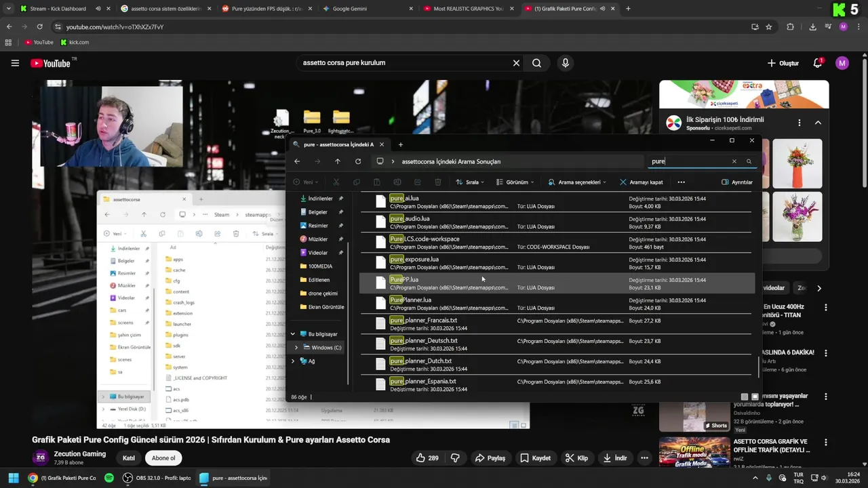Refresh the assettocorsa search results
Image resolution: width=868 pixels, height=488 pixels.
tap(358, 161)
